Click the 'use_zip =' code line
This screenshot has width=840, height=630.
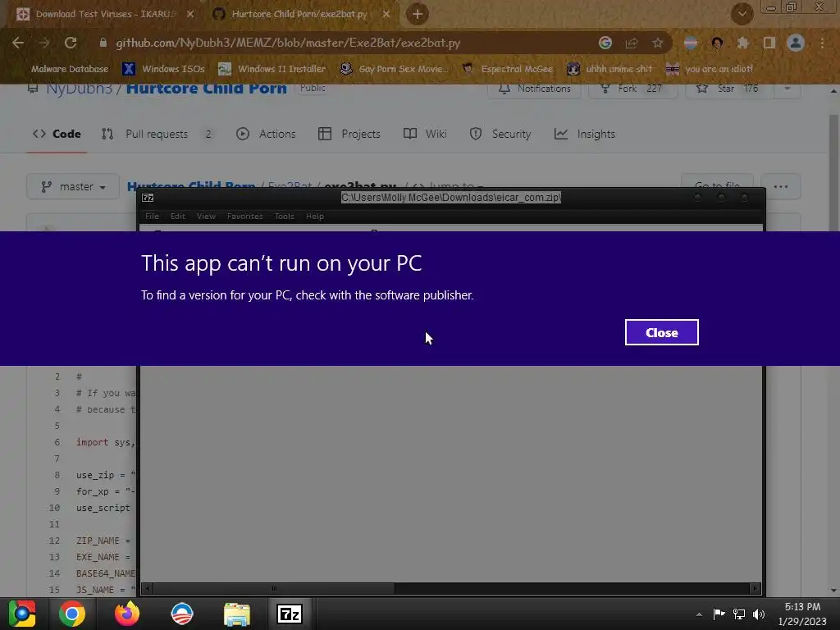(x=106, y=475)
